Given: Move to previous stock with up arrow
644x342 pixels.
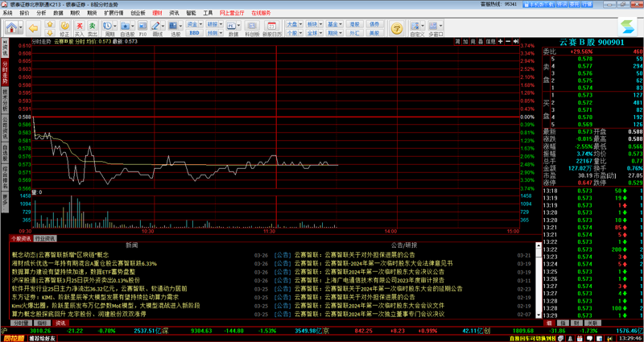Looking at the screenshot, I should coord(50,24).
